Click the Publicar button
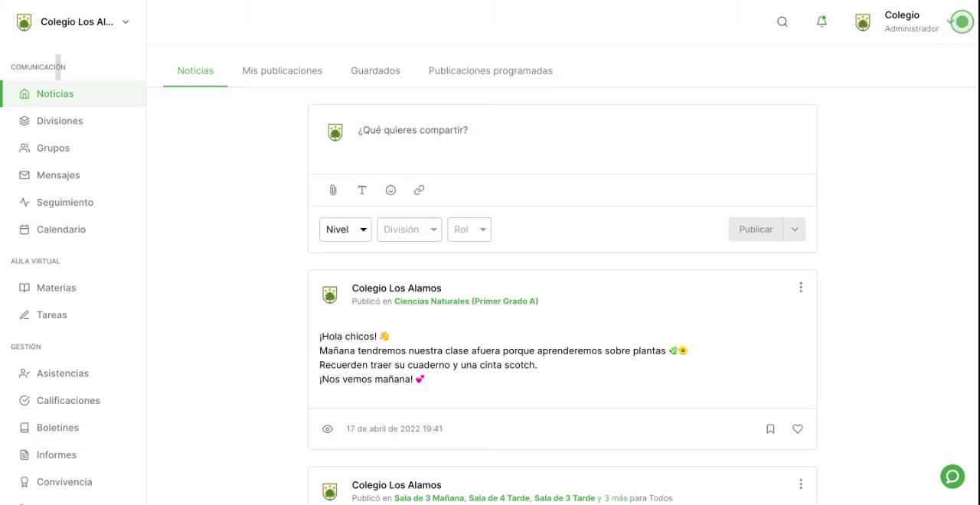 (x=756, y=230)
